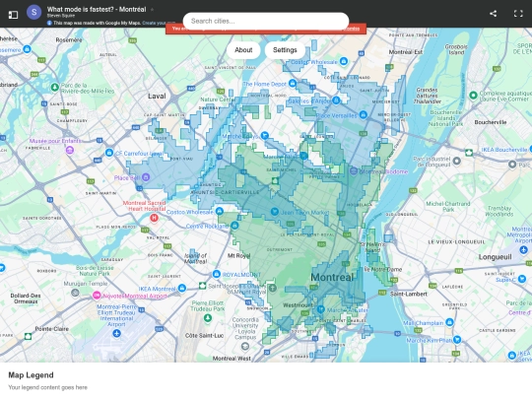Viewport: 532px width, 399px height.
Task: Click the Côte Saint-Luc label
Action: click(204, 336)
